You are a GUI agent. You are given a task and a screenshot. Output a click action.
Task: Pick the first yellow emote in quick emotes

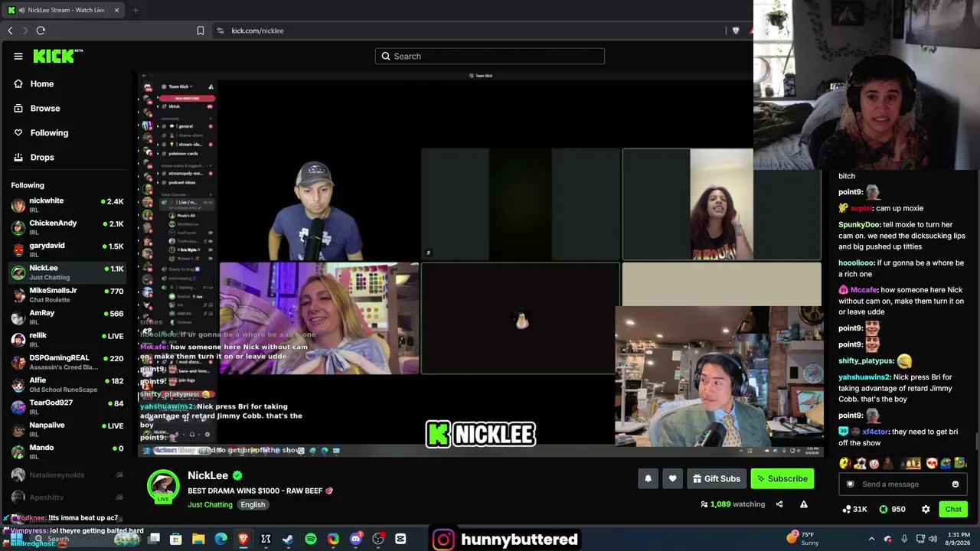(x=844, y=463)
